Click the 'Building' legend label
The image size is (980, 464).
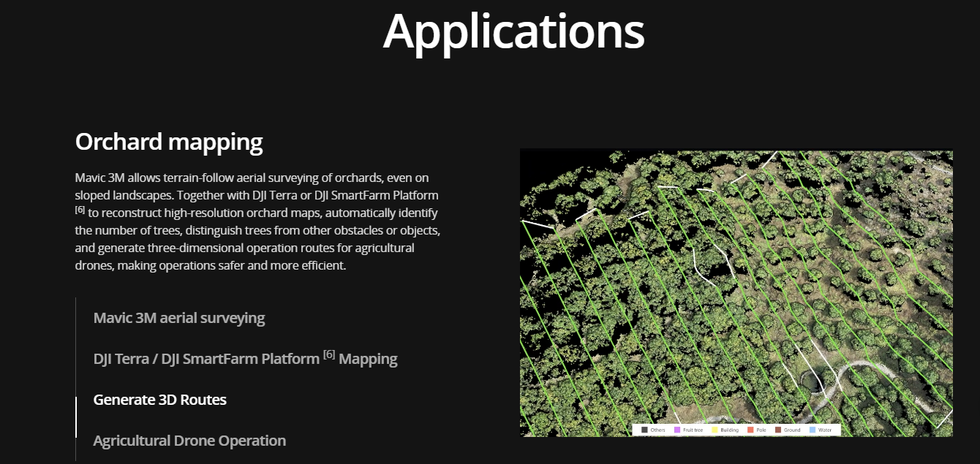tap(729, 430)
